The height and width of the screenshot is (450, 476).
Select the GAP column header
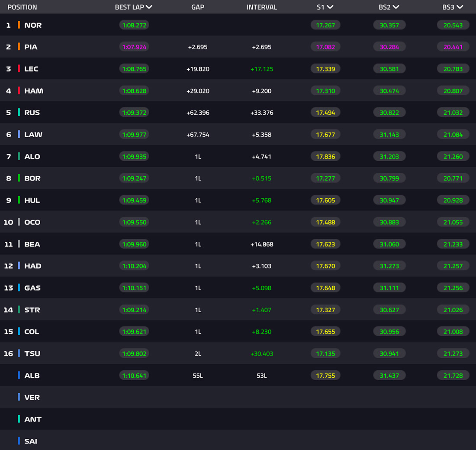[198, 7]
